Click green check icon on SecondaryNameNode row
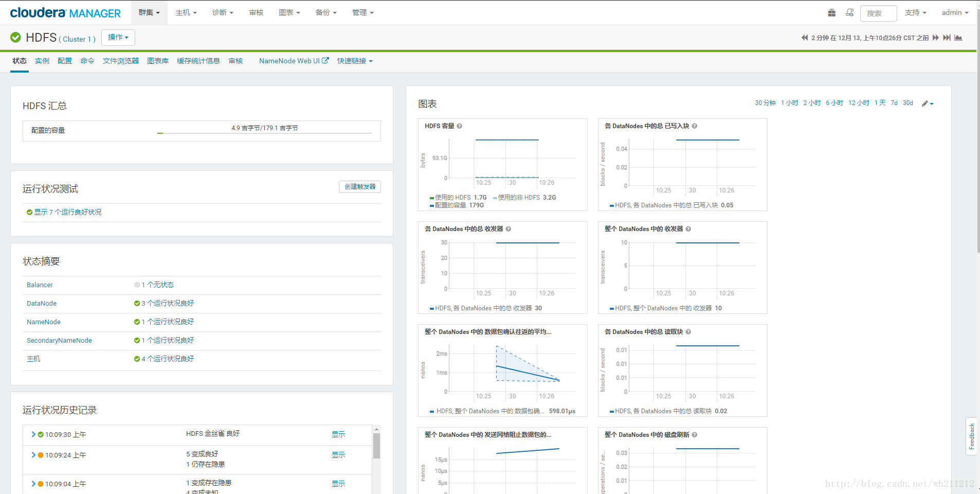This screenshot has width=980, height=494. [137, 341]
